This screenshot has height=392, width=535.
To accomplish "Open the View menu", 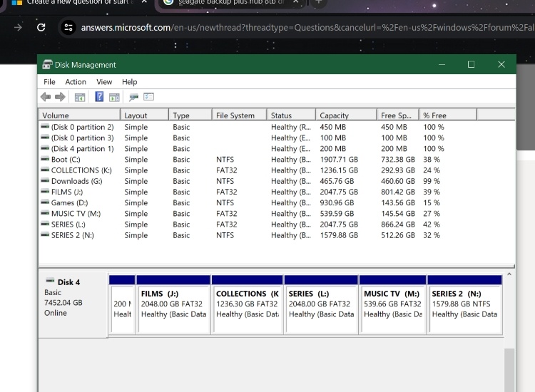I will click(104, 82).
